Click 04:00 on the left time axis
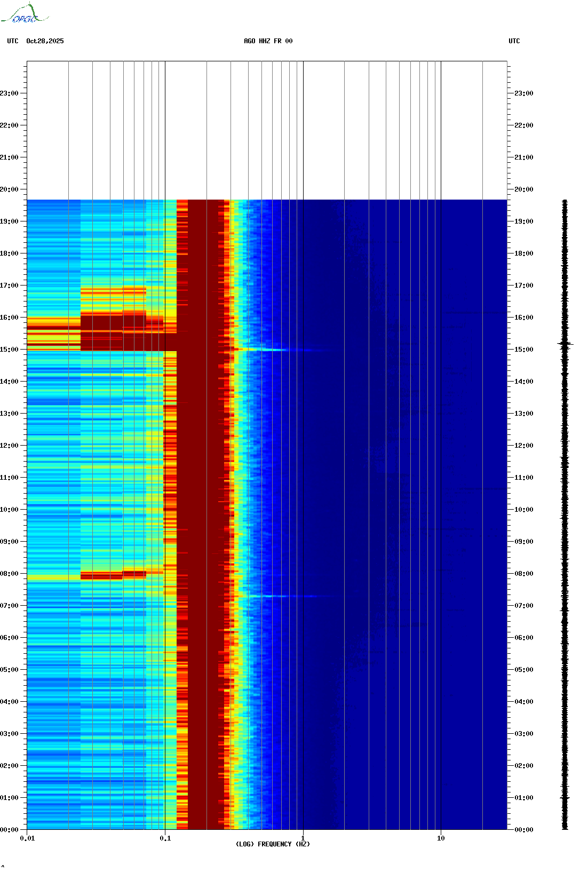588x872 pixels. [x=9, y=702]
